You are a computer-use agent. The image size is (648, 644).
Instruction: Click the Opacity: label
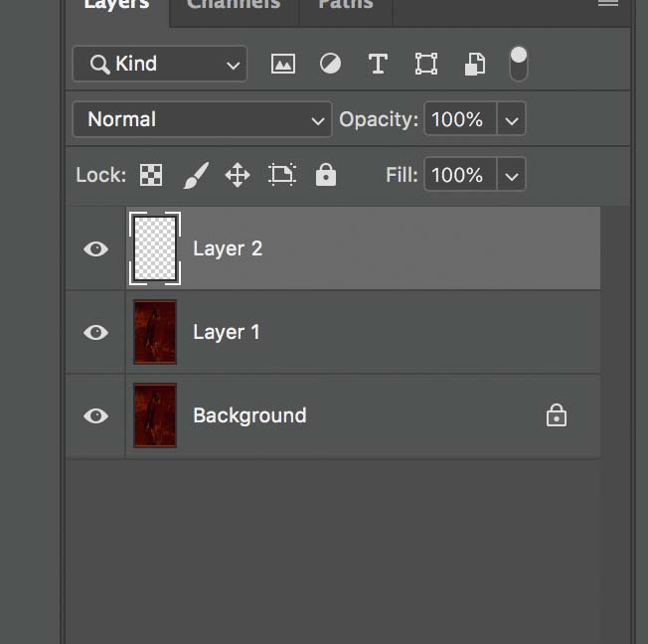coord(379,120)
